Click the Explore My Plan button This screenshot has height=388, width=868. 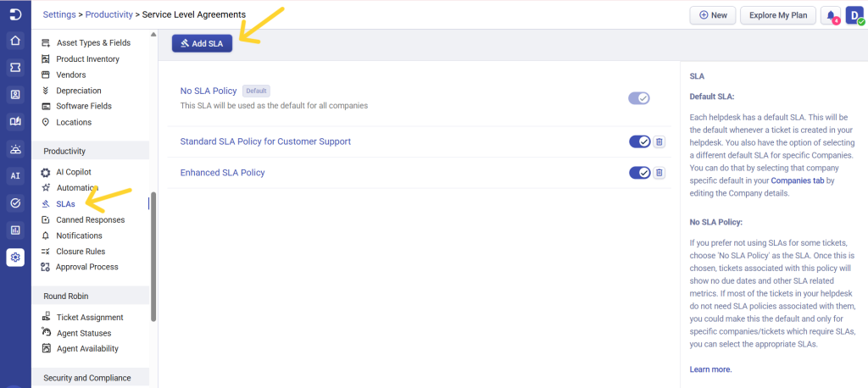(x=778, y=15)
